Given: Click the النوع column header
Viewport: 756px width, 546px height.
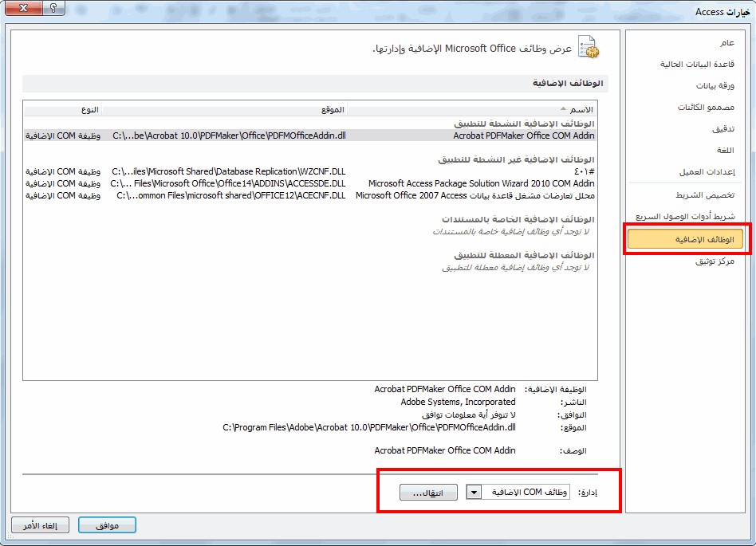Looking at the screenshot, I should coord(63,110).
